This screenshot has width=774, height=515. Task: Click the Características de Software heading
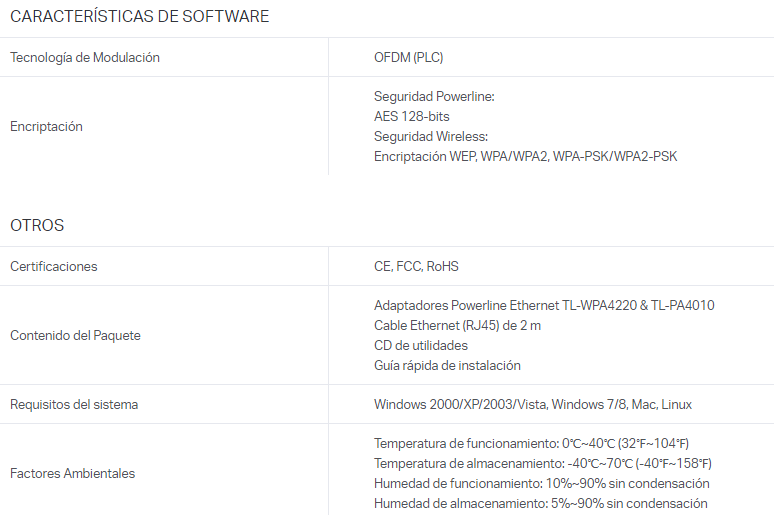point(139,16)
